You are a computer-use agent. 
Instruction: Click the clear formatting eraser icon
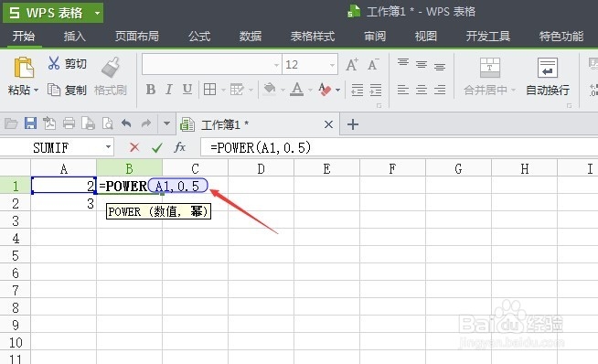coord(325,90)
